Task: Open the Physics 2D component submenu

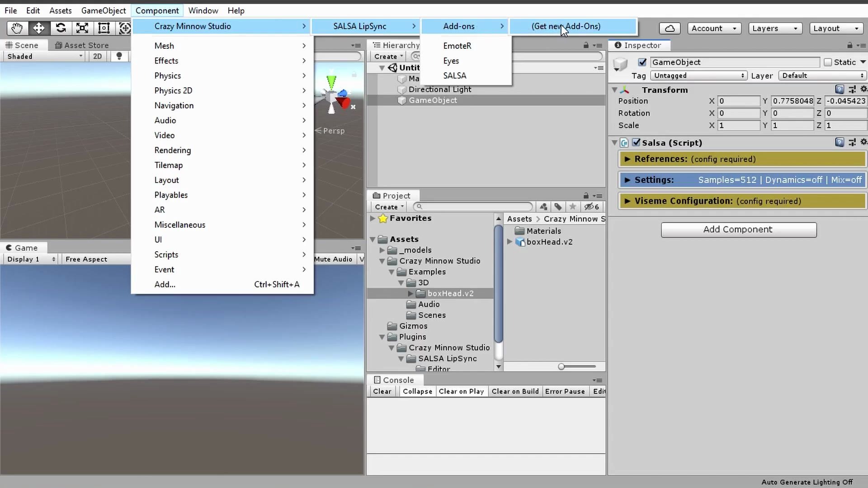Action: point(222,90)
